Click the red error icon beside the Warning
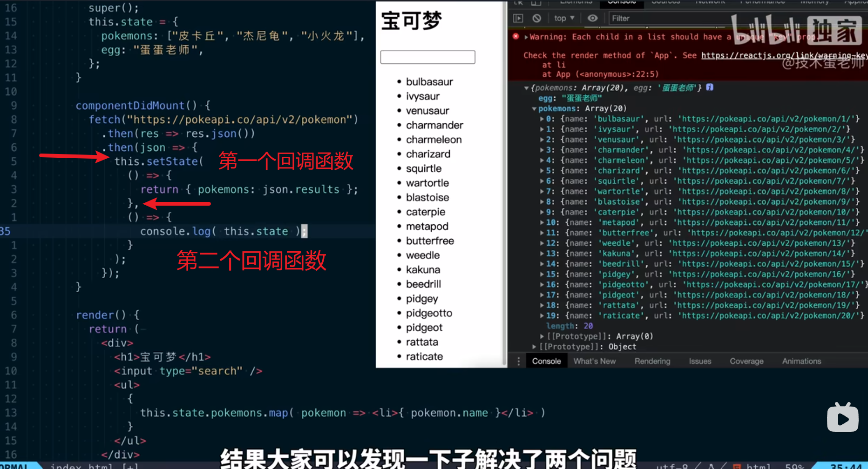The image size is (868, 469). coord(516,36)
